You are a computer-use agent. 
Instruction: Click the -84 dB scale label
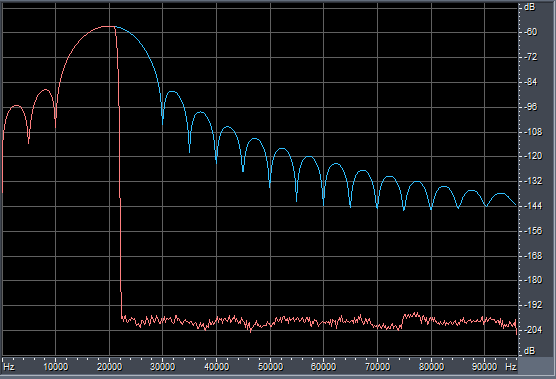(531, 82)
